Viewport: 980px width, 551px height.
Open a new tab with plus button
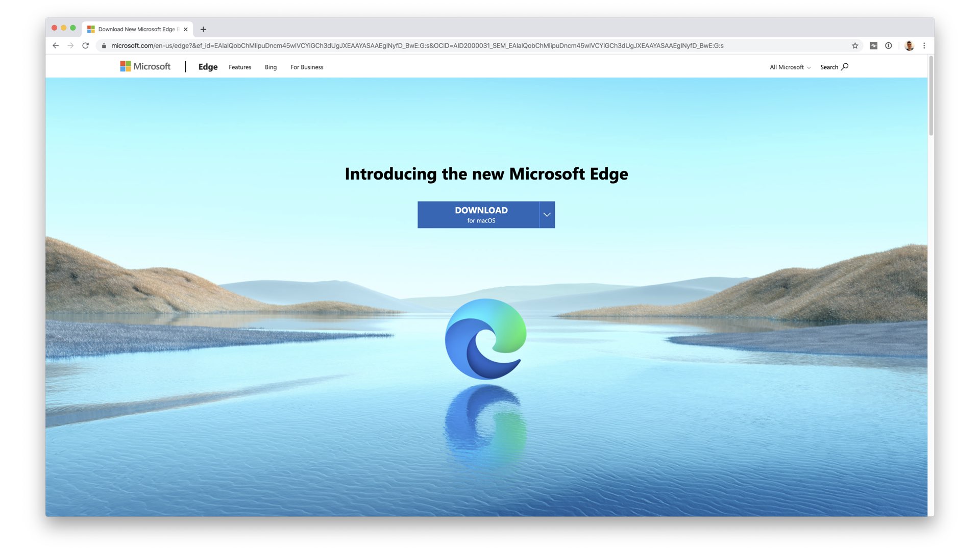(x=203, y=29)
